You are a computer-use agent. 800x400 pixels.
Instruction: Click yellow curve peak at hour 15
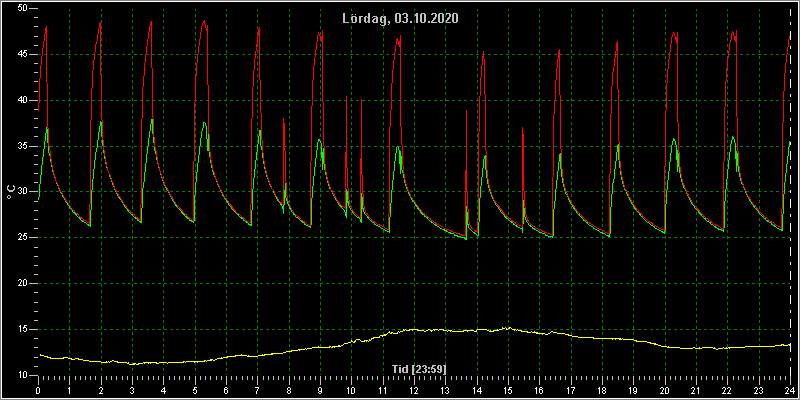click(x=508, y=328)
